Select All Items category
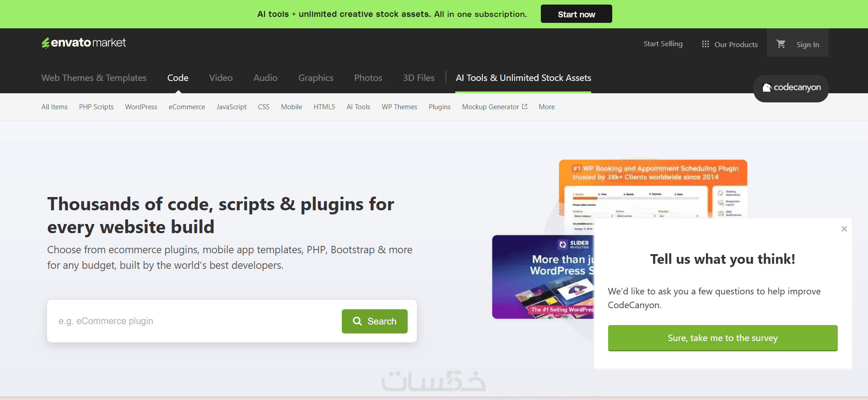The height and width of the screenshot is (400, 868). [x=54, y=107]
